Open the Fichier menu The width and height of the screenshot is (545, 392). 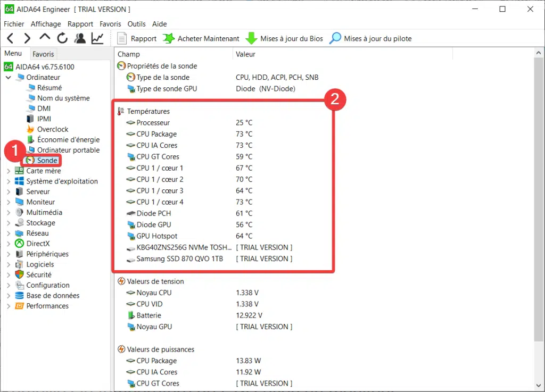pos(14,24)
